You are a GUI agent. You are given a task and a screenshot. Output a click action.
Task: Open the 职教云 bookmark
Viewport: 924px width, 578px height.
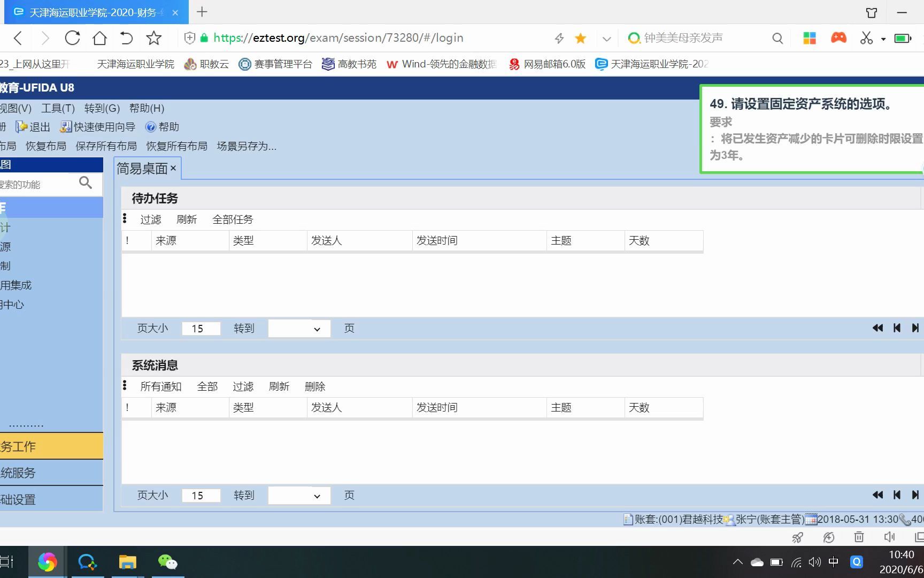(x=206, y=64)
